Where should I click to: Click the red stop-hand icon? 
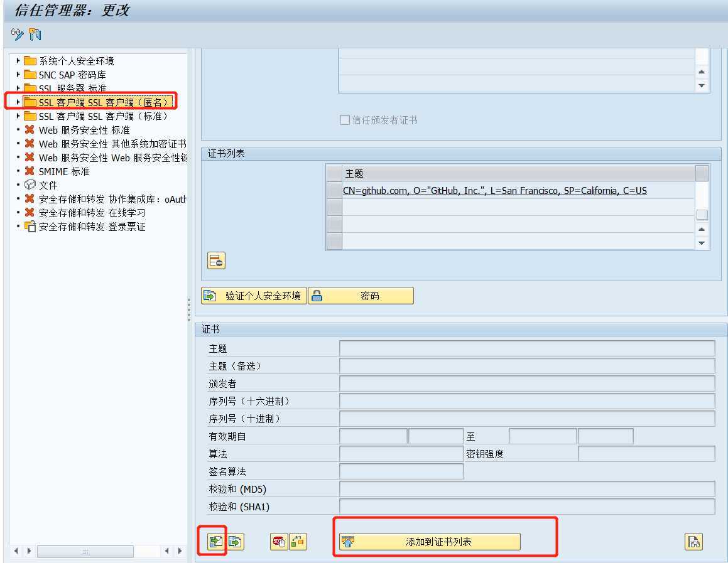[x=279, y=541]
